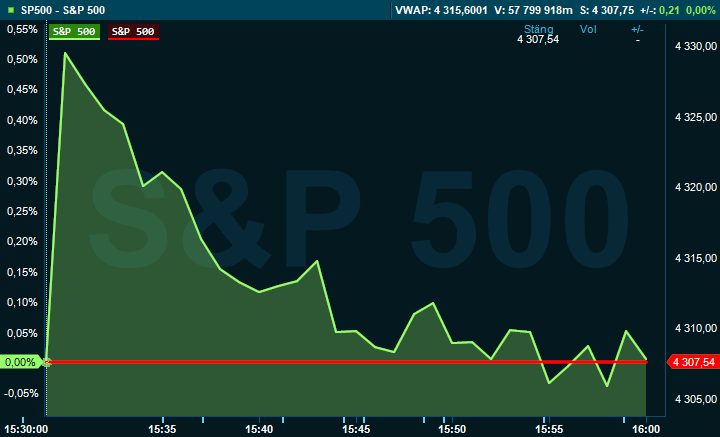The width and height of the screenshot is (720, 437).
Task: Click the 0,00% change in header
Action: pyautogui.click(x=701, y=10)
